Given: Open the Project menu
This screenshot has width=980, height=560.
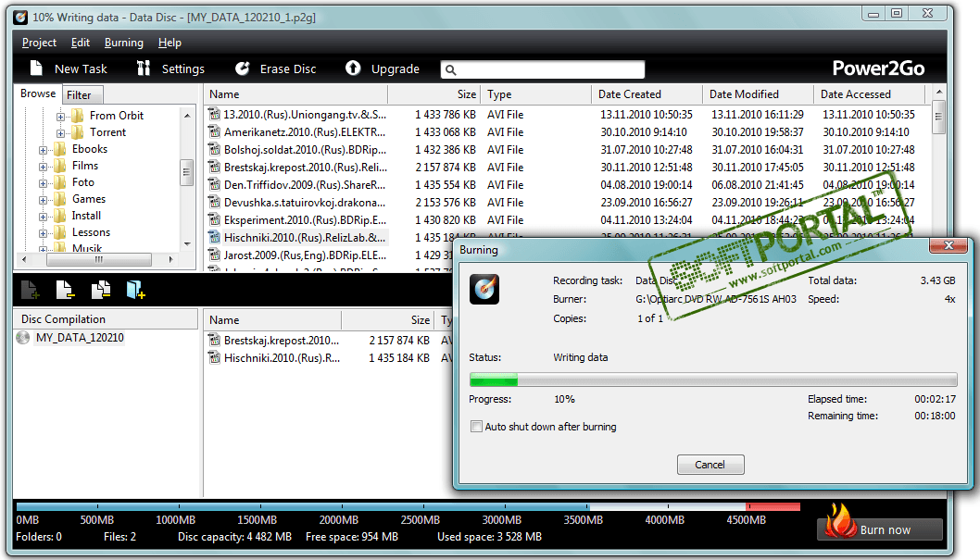Looking at the screenshot, I should 40,43.
